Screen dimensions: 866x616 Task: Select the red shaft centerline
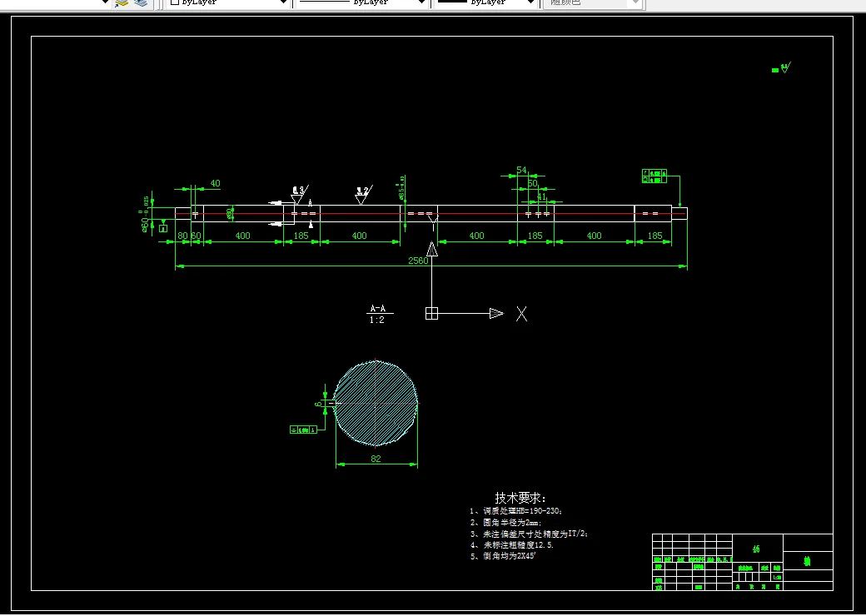[x=431, y=214]
